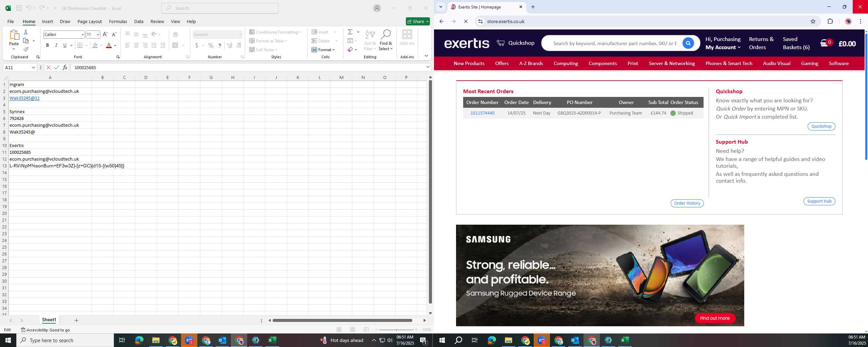Click the Add-ins icon

(x=407, y=34)
